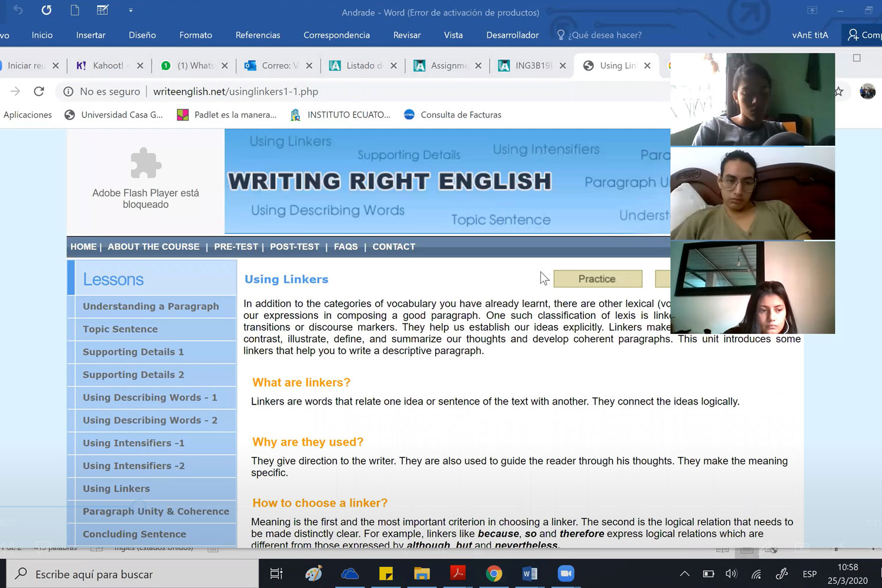Show hidden system tray icons
This screenshot has height=588, width=882.
pos(684,574)
